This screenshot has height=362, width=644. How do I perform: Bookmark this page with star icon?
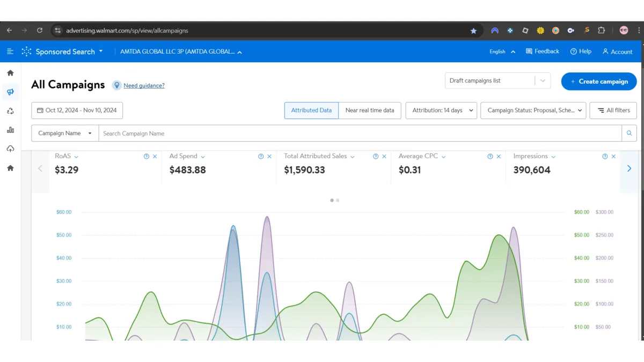[x=473, y=31]
